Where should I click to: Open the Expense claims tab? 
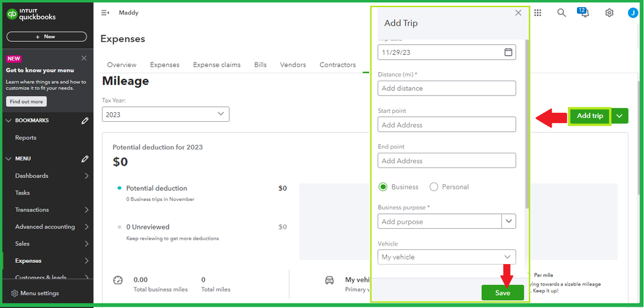tap(217, 65)
